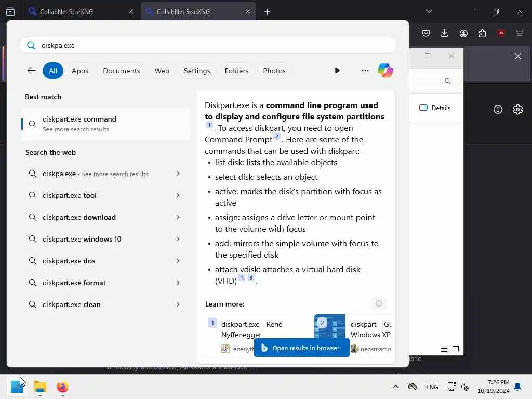Open the Pocket icon in Firefox toolbar
Screen dimensions: 532x399
point(426,33)
